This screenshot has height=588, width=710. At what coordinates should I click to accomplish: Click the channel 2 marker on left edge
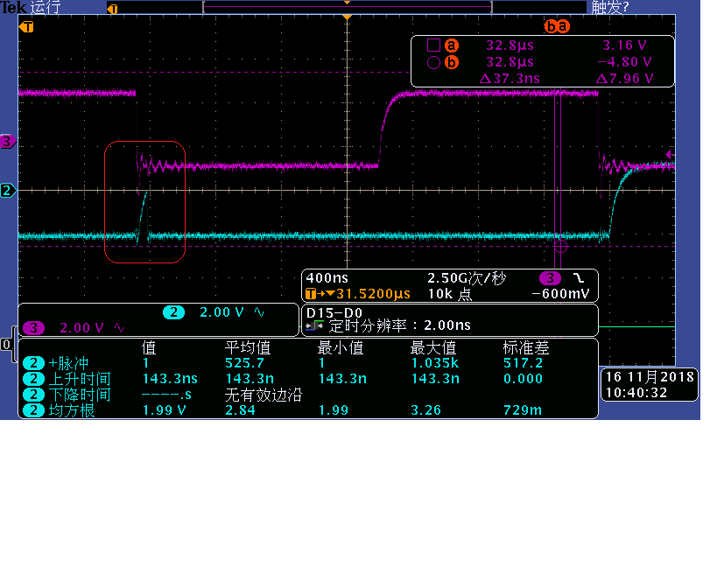click(x=7, y=188)
